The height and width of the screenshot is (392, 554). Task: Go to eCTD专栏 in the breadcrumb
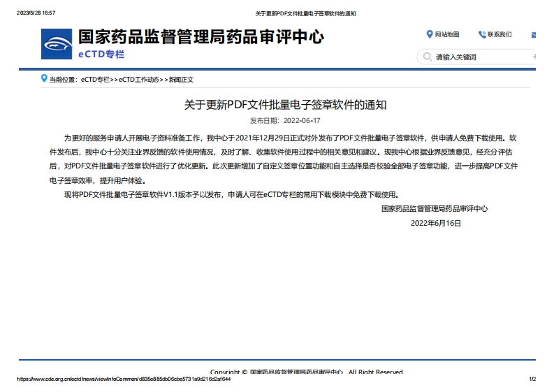94,80
